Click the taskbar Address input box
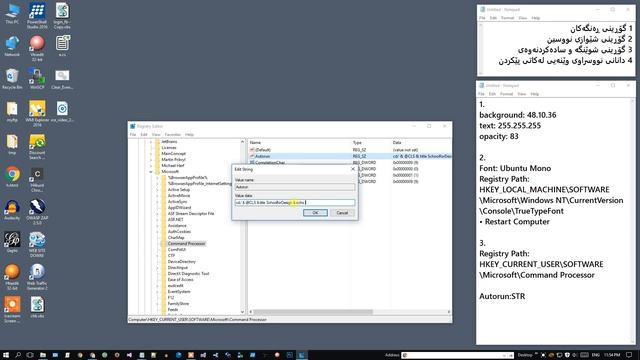The width and height of the screenshot is (640, 360). [x=457, y=355]
